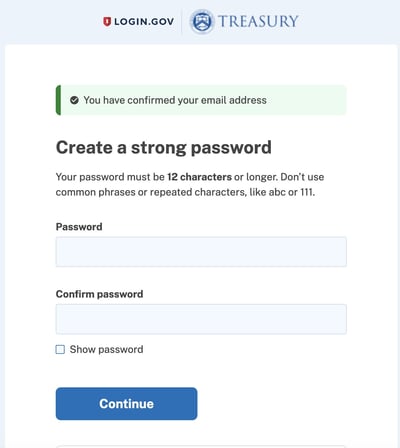The width and height of the screenshot is (400, 448).
Task: Enable the Show password checkbox
Action: click(x=60, y=349)
